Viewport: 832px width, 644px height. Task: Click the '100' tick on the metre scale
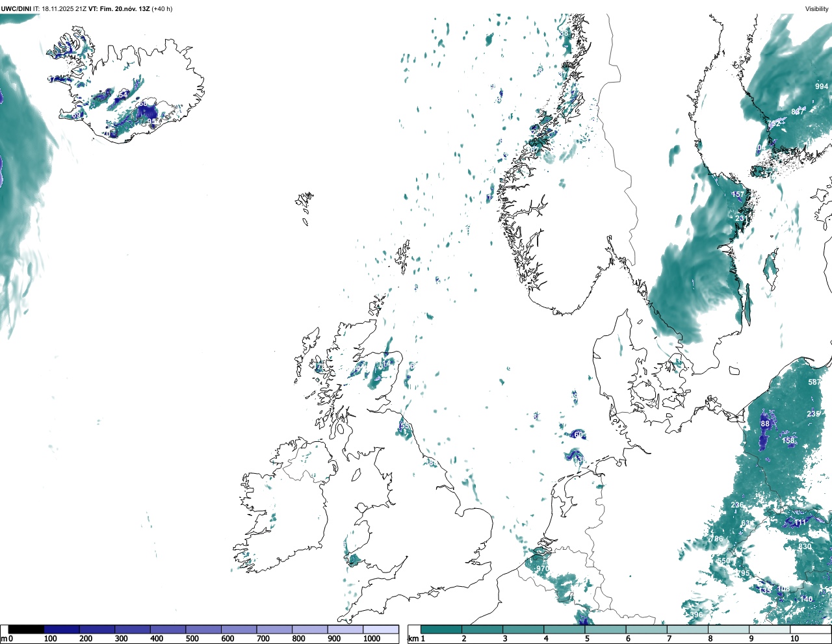pos(50,639)
